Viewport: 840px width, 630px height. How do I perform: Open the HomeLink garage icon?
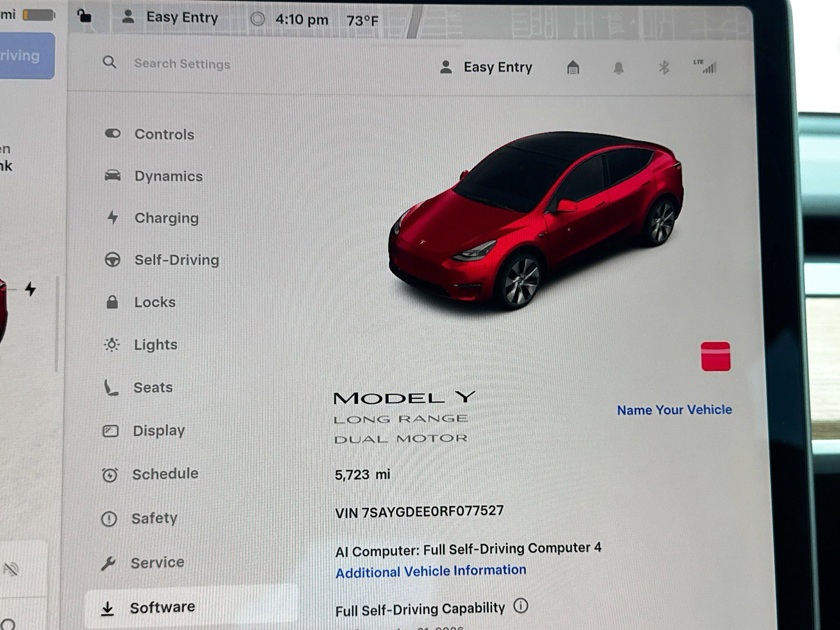coord(573,67)
